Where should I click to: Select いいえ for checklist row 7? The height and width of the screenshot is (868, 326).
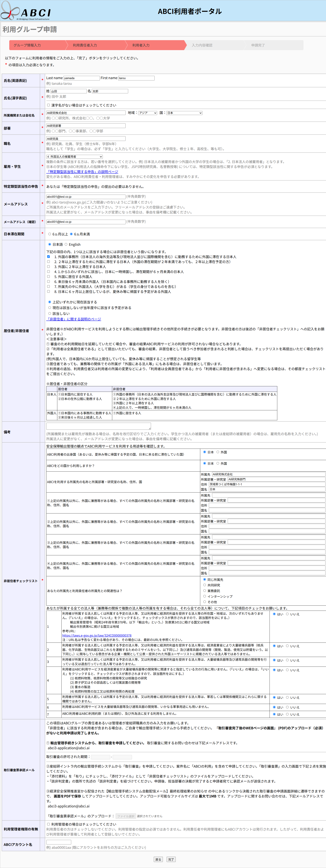click(x=287, y=714)
